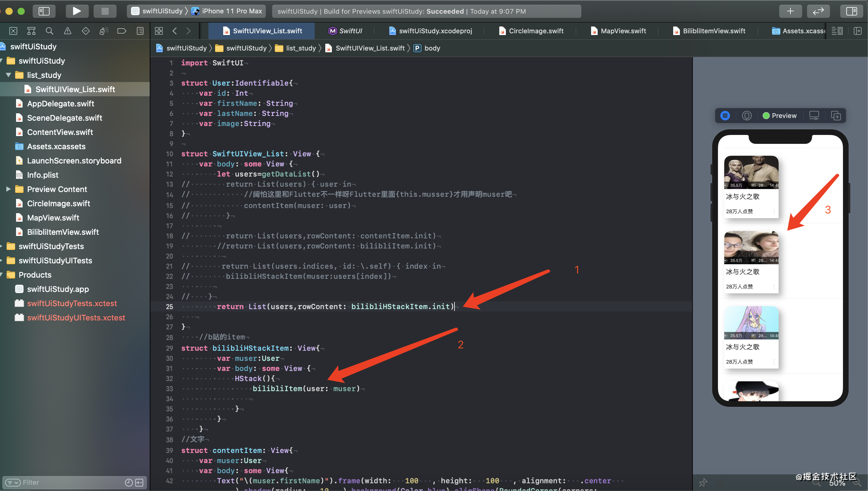Open the breakpoint navigator icon
Screen dimensions: 868x491
point(121,31)
